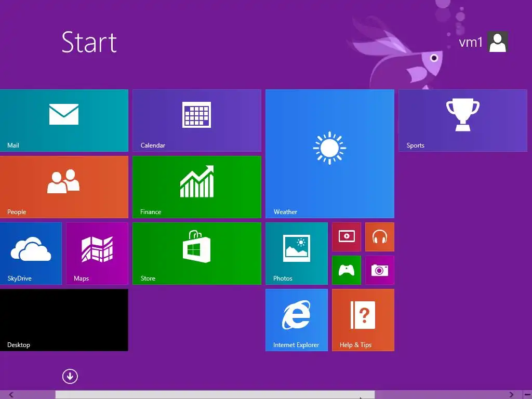Launch the Windows Store tile
532x399 pixels.
pos(197,254)
